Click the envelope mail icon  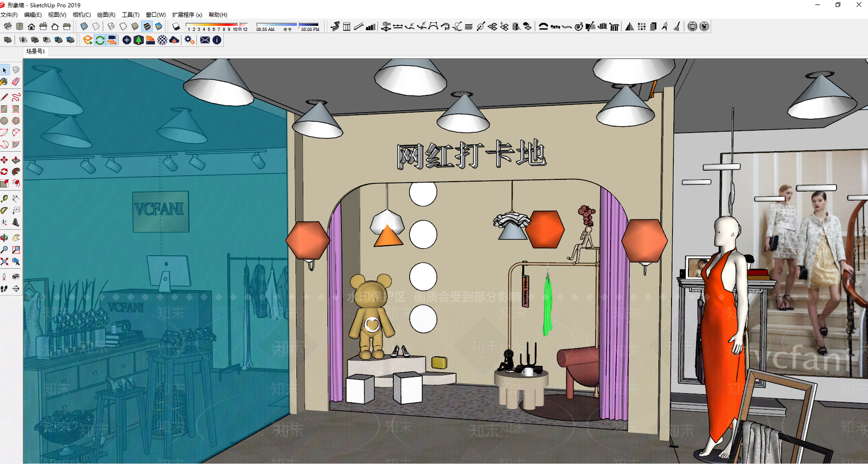[x=205, y=40]
